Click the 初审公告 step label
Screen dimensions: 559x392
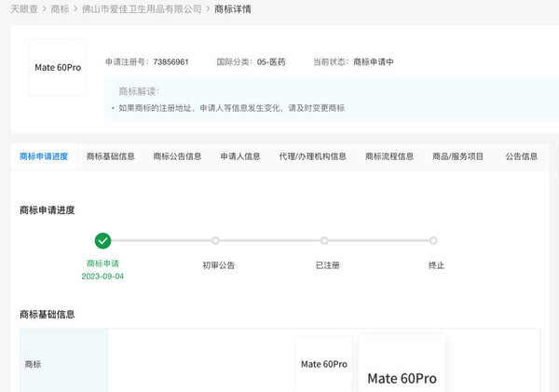pyautogui.click(x=219, y=265)
